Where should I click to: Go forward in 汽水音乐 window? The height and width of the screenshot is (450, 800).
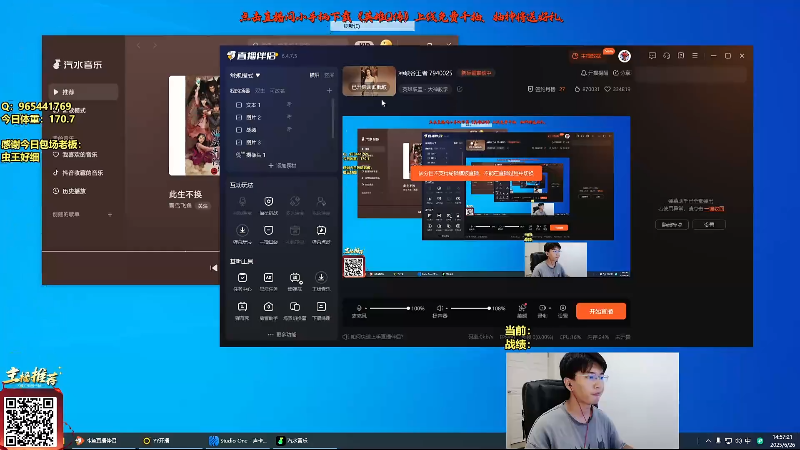[x=155, y=45]
